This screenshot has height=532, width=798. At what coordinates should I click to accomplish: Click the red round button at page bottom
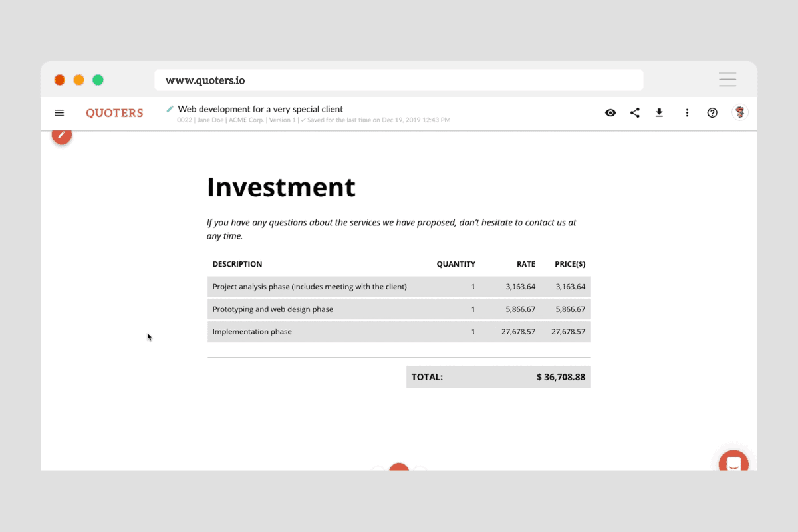pos(398,467)
